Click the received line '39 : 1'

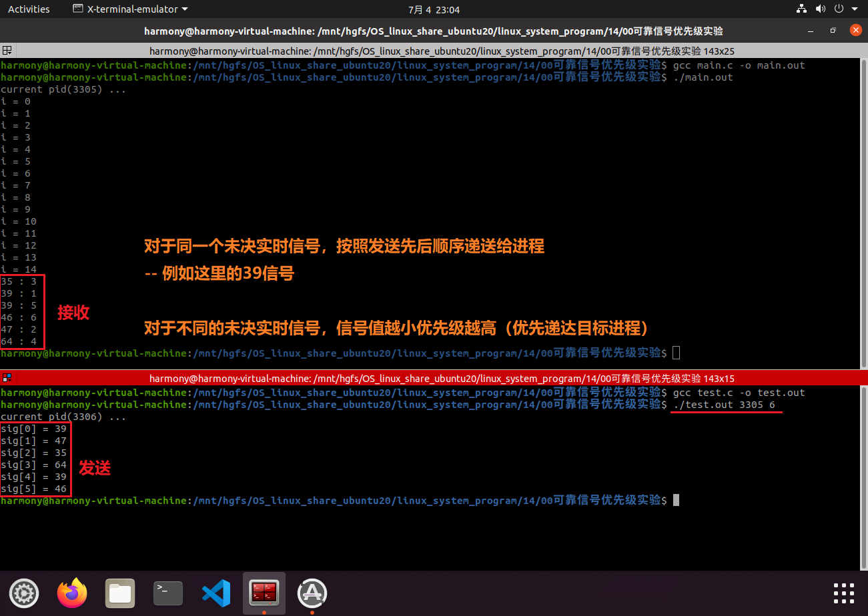tap(19, 293)
